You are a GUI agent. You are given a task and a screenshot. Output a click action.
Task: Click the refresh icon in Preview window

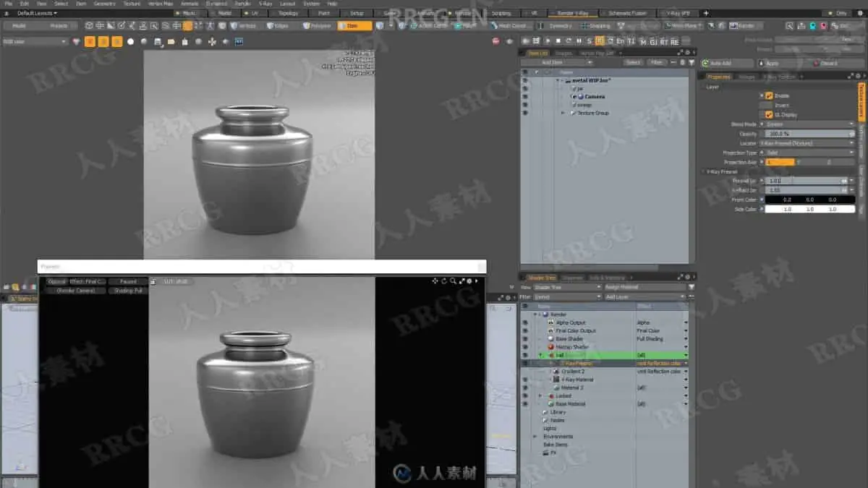tap(444, 281)
